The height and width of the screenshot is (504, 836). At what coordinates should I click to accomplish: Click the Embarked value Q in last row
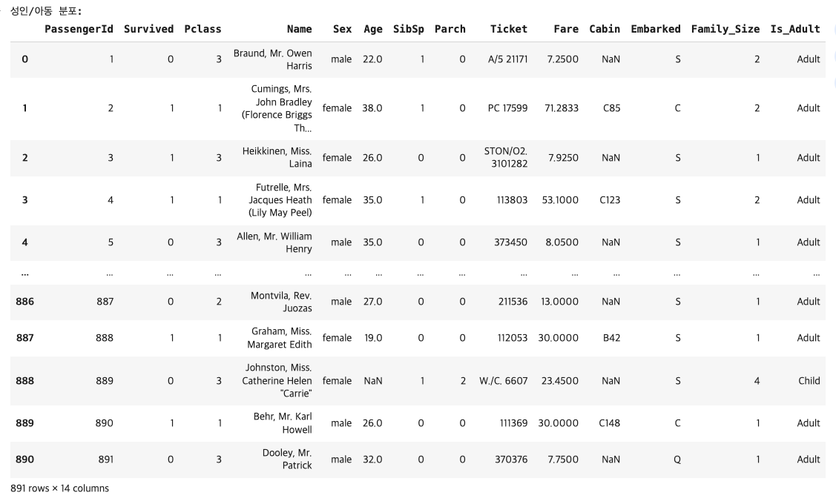pyautogui.click(x=677, y=460)
